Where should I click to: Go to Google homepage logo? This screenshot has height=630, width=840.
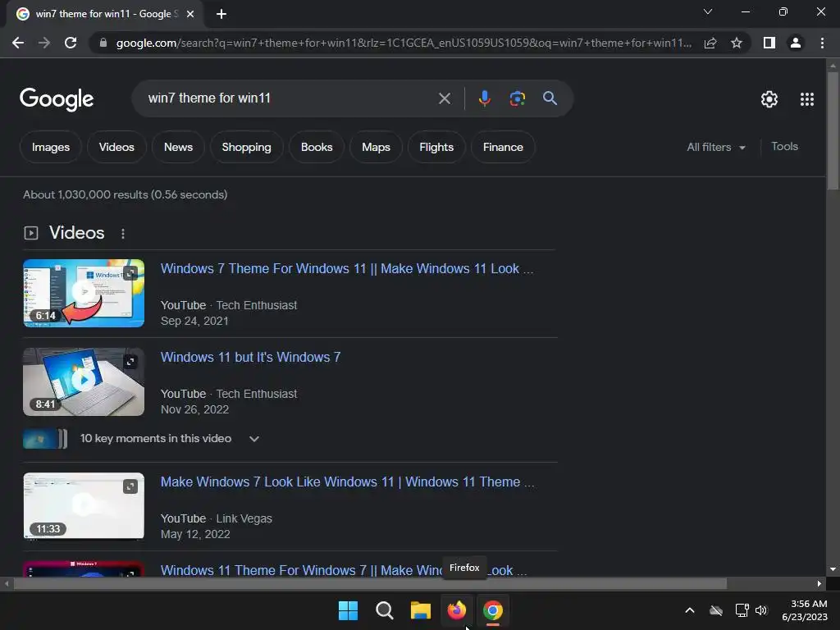[x=57, y=99]
